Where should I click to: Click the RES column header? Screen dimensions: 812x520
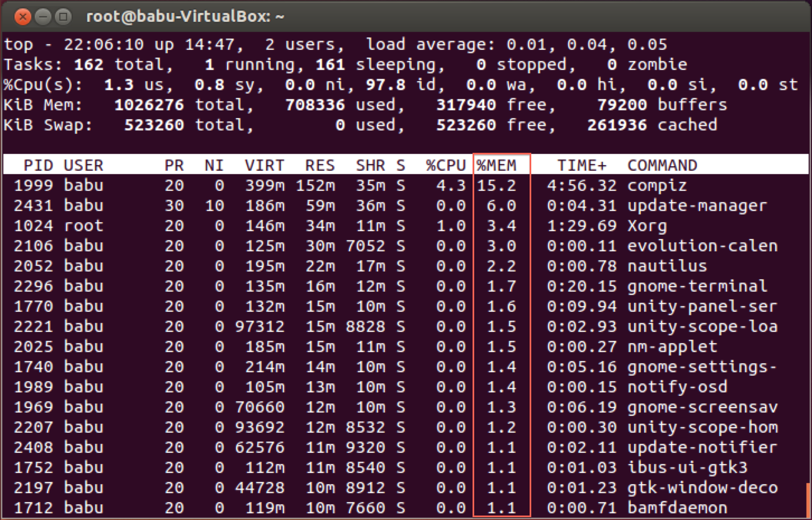coord(320,165)
